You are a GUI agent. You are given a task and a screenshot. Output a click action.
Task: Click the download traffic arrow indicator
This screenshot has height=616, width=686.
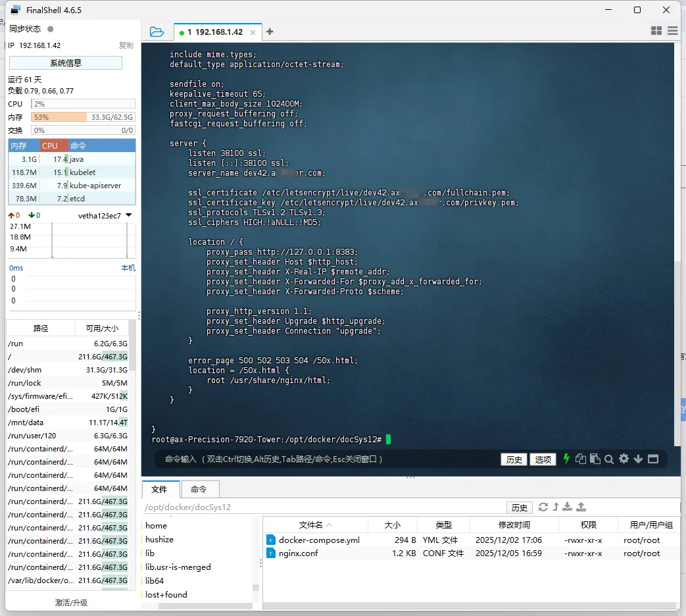32,215
